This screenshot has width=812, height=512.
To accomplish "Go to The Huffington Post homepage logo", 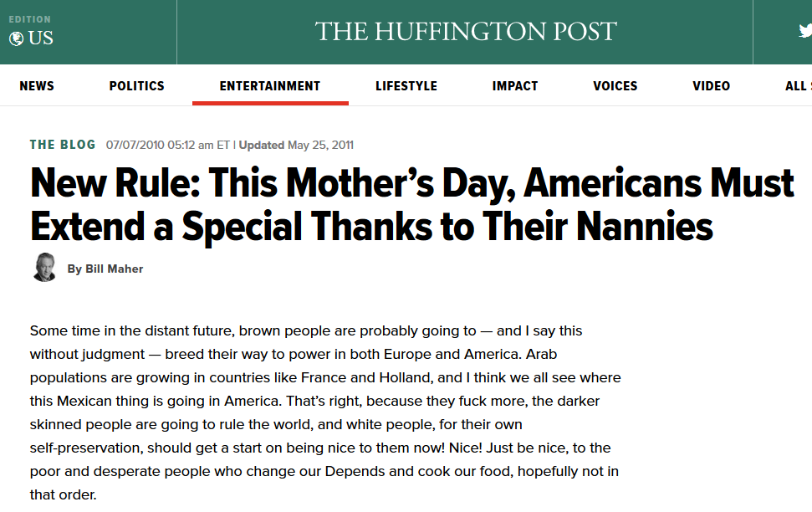I will pyautogui.click(x=466, y=31).
